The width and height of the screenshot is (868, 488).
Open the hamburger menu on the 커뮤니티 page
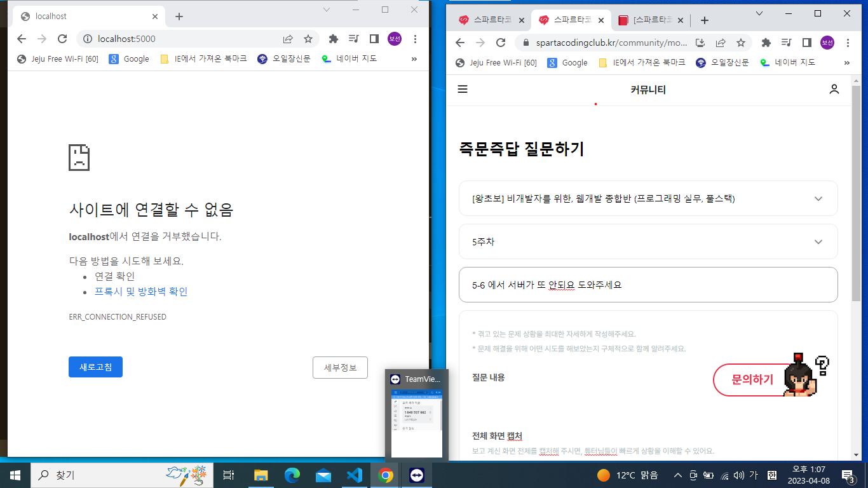(x=463, y=90)
